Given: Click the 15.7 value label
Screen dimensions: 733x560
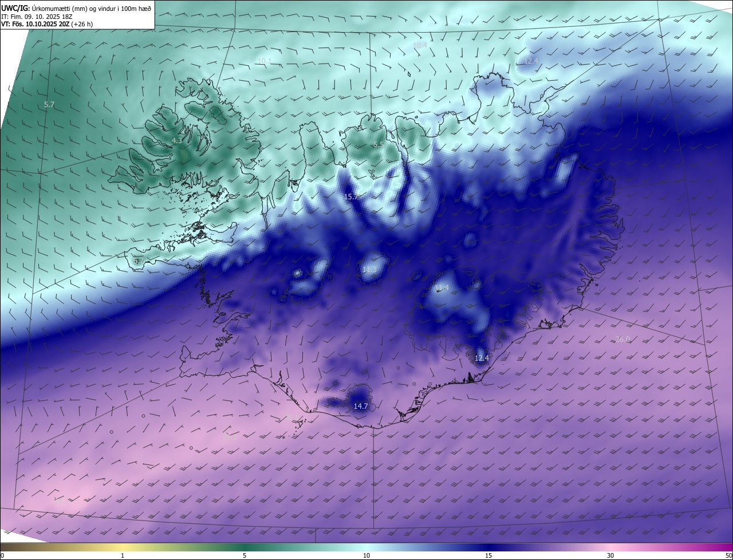Looking at the screenshot, I should (x=351, y=196).
